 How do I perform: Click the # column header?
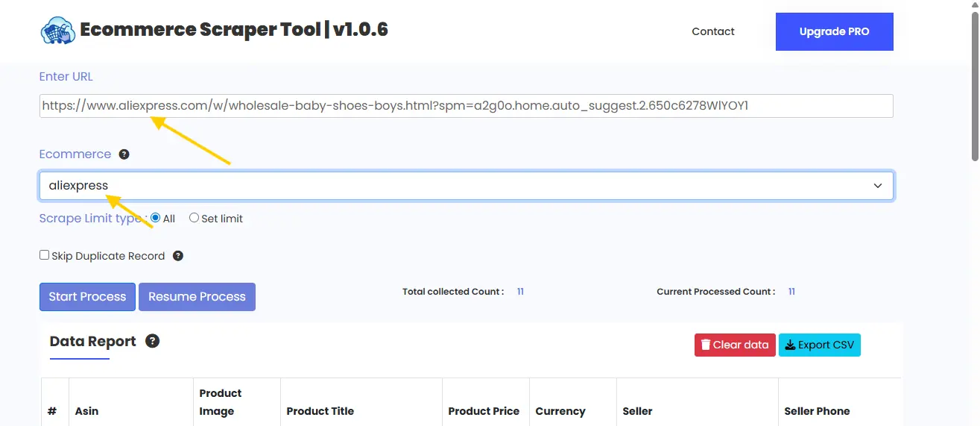(52, 411)
